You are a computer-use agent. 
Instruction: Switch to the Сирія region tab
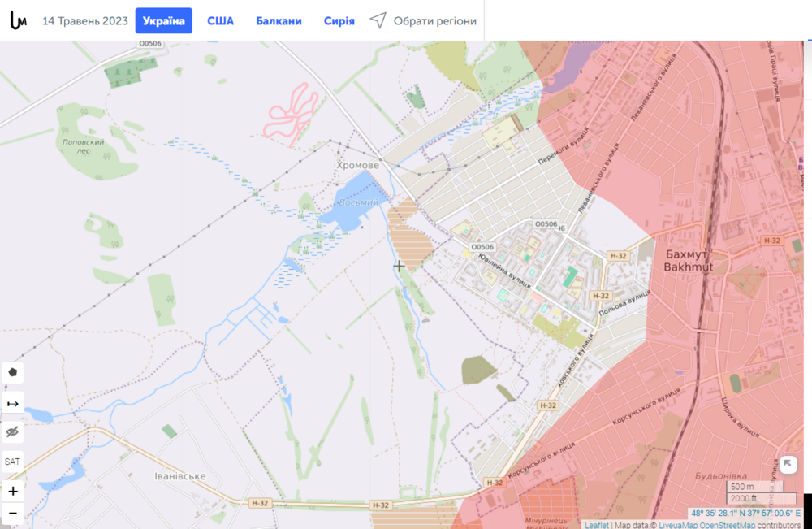tap(339, 20)
